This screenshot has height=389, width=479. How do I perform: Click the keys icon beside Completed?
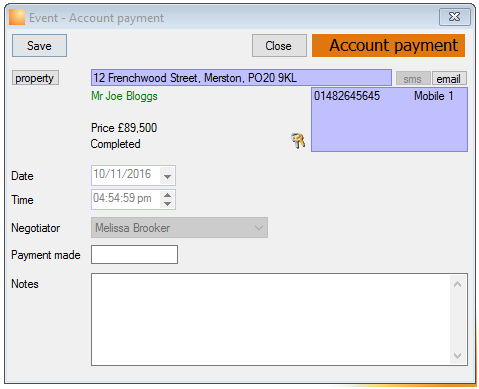pos(298,140)
